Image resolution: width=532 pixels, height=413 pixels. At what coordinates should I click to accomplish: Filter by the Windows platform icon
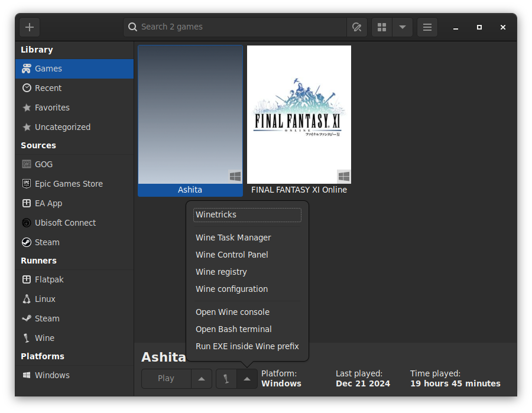point(27,375)
